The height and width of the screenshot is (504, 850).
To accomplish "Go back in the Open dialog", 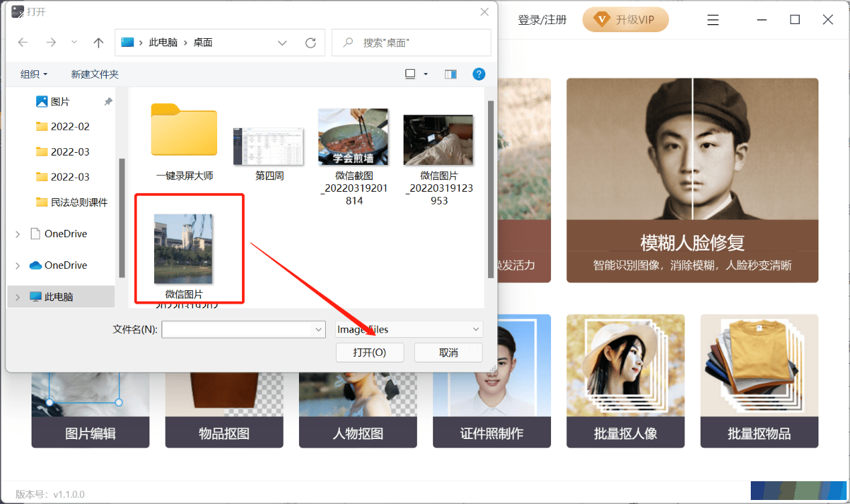I will 23,42.
